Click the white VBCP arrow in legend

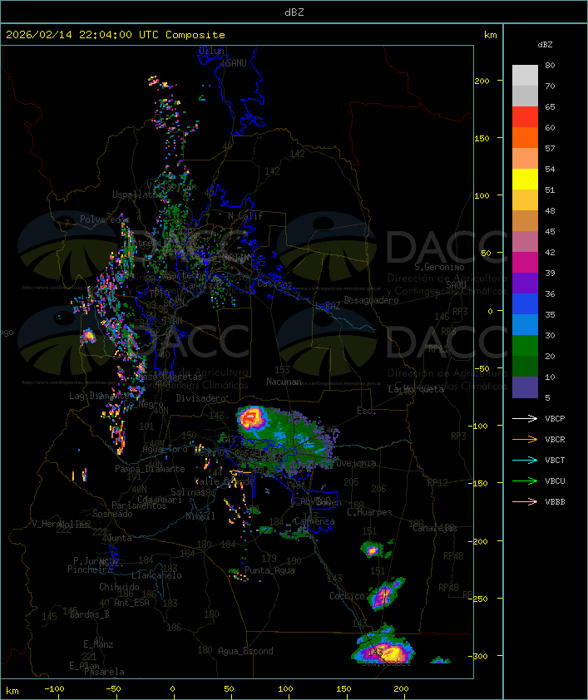525,418
